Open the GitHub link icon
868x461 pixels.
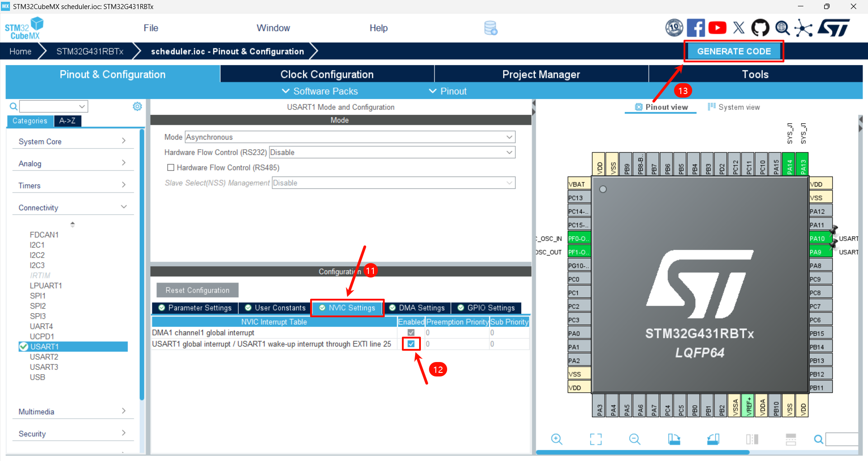(760, 28)
